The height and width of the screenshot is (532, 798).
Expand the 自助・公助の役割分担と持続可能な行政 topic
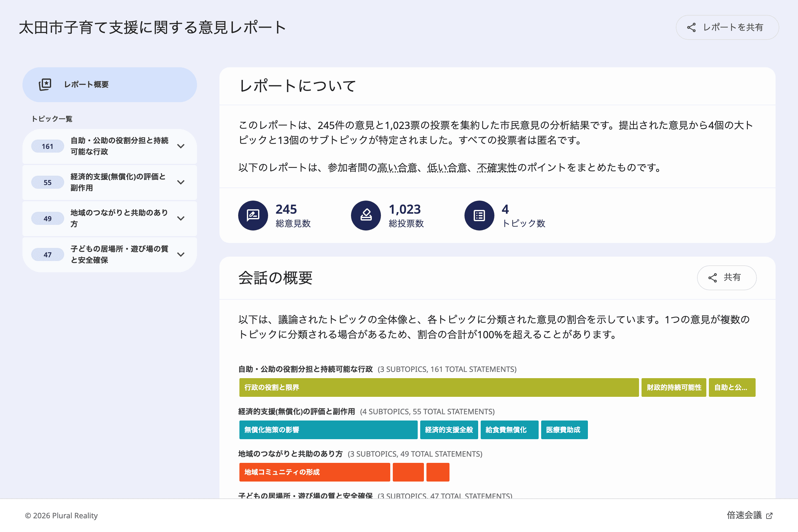(181, 146)
